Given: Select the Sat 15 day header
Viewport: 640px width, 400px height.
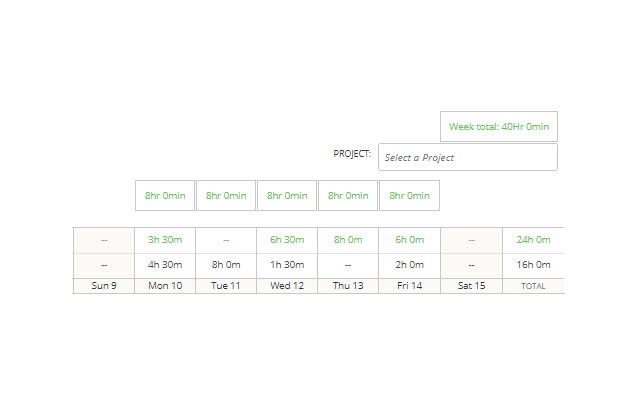Looking at the screenshot, I should (x=471, y=286).
